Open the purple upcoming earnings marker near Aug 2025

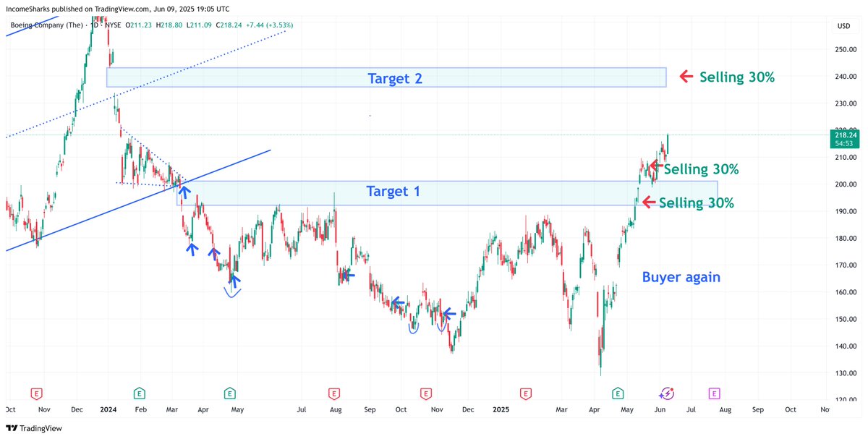click(x=714, y=393)
